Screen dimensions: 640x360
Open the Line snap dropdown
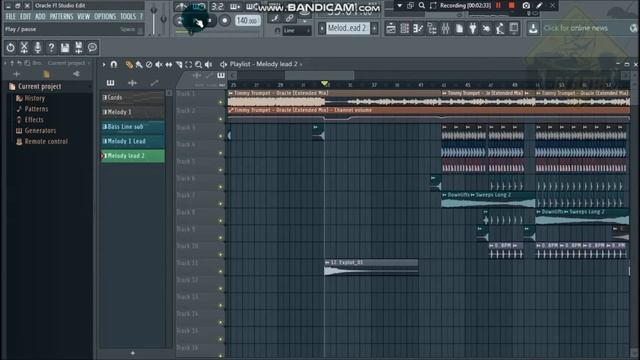click(297, 31)
